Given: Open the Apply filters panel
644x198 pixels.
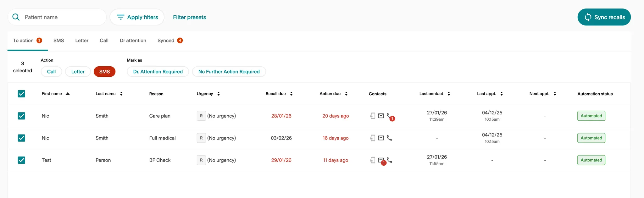Looking at the screenshot, I should (137, 17).
